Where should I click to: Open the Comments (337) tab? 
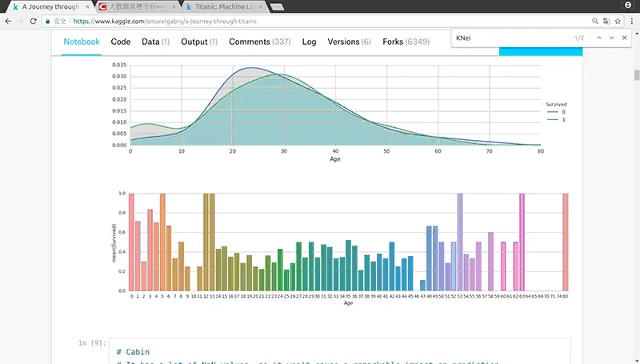click(259, 42)
